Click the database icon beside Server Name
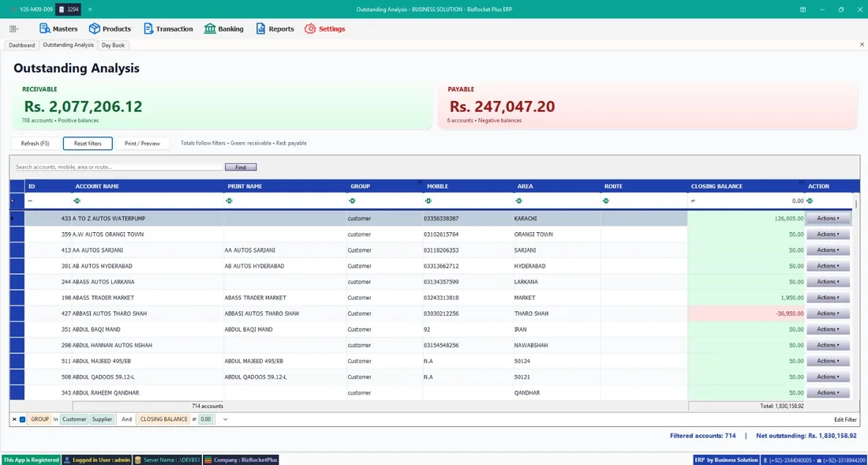The width and height of the screenshot is (868, 465). (137, 460)
